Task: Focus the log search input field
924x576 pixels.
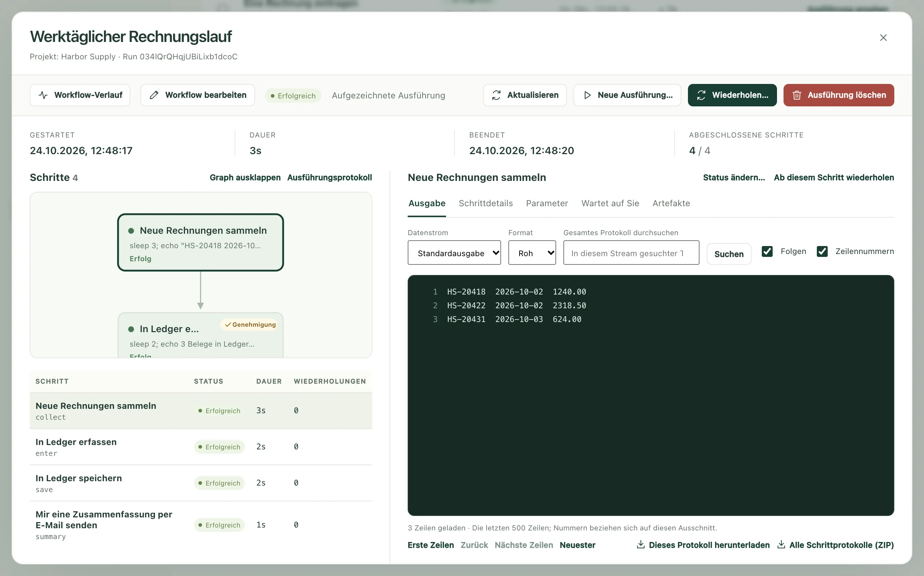Action: click(x=631, y=253)
